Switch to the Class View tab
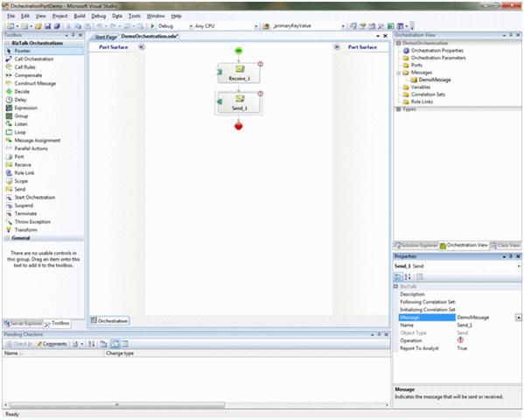 click(x=506, y=246)
